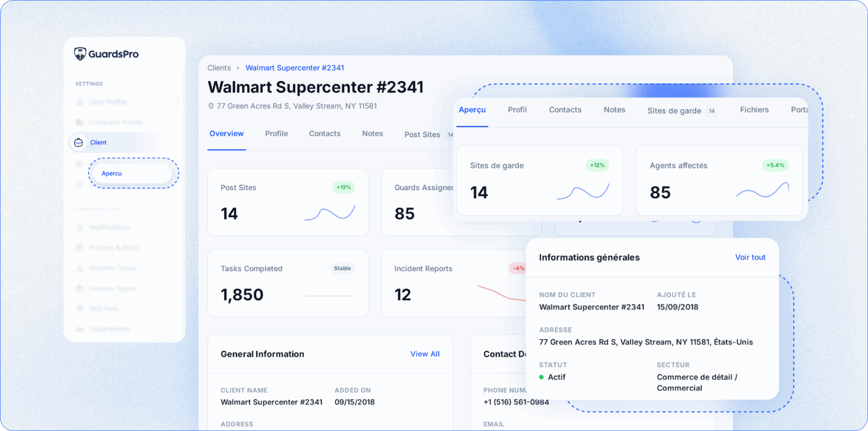Image resolution: width=868 pixels, height=431 pixels.
Task: Select the Apercu item in the sidebar
Action: (x=112, y=173)
